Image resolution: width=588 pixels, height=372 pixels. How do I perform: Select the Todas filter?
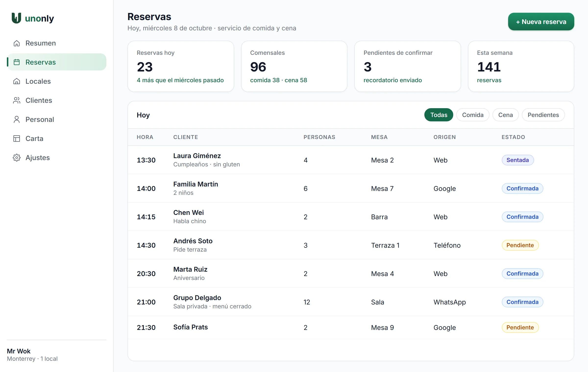coord(439,115)
